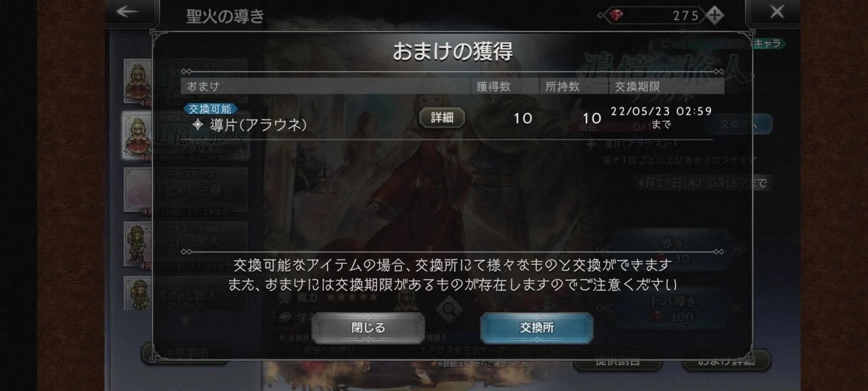The height and width of the screenshot is (391, 868).
Task: Tap the dimmed 十の導き 300 summon button
Action: (x=672, y=308)
